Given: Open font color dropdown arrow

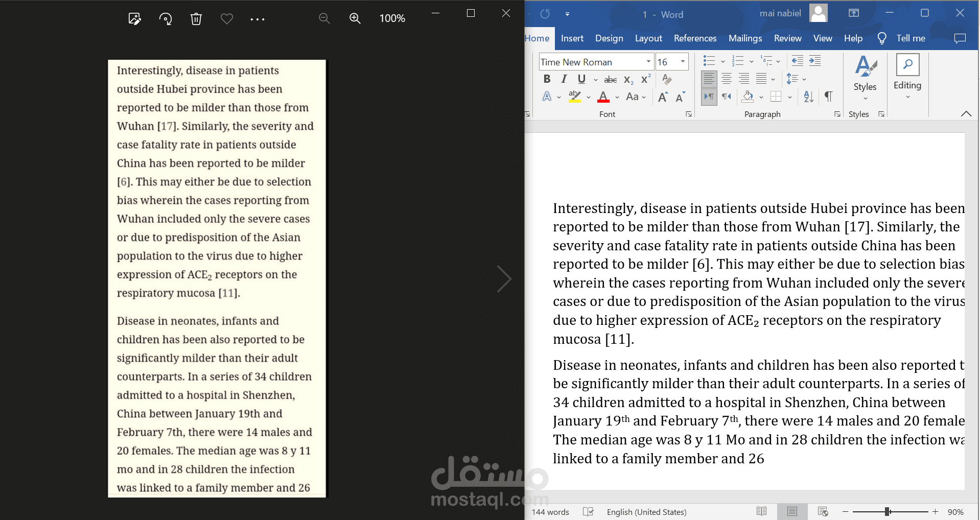Looking at the screenshot, I should point(617,97).
